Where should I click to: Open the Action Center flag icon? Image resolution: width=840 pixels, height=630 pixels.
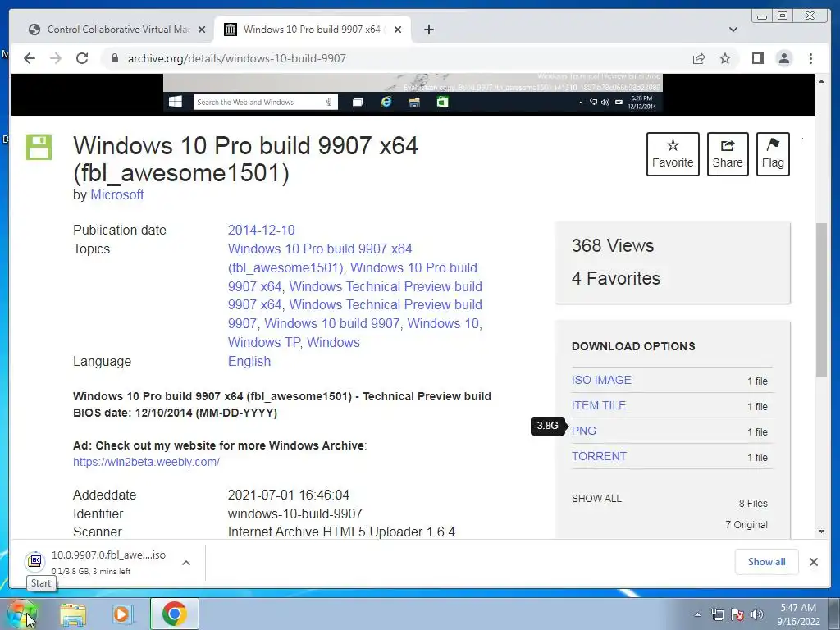tap(737, 614)
